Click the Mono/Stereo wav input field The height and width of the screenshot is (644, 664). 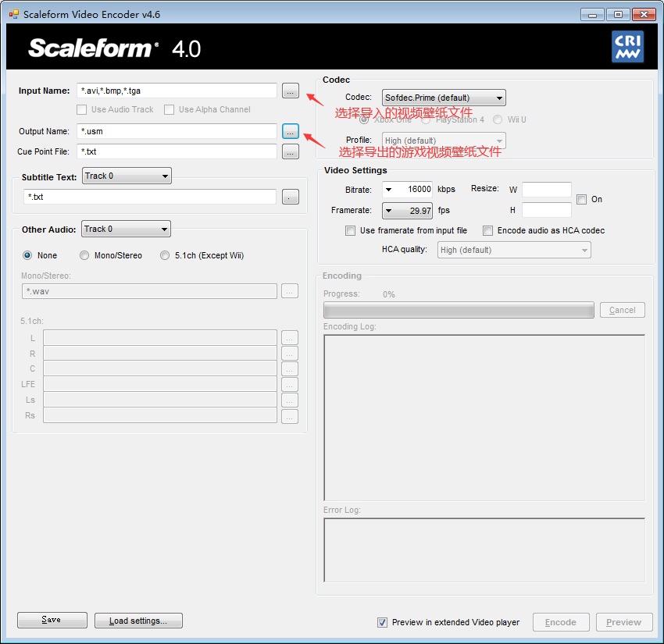pos(149,291)
